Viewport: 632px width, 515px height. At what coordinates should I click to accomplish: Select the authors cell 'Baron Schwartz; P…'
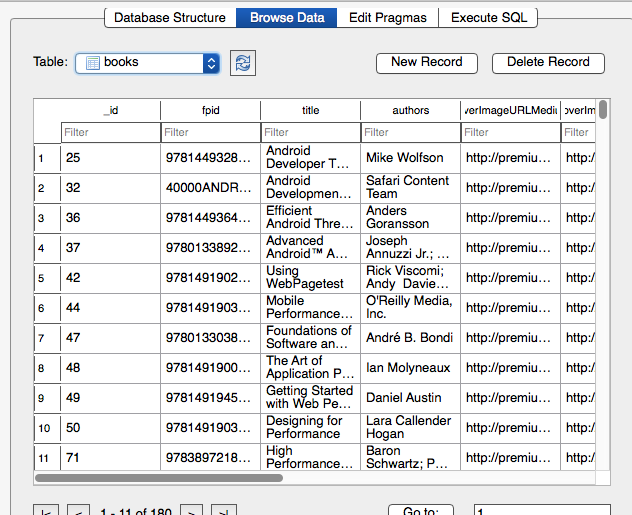click(x=410, y=458)
